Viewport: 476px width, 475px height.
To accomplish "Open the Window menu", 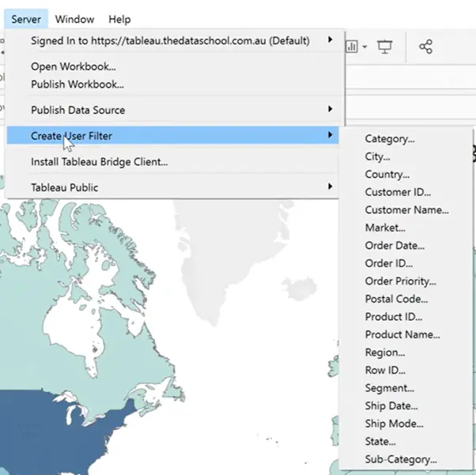I will point(74,19).
